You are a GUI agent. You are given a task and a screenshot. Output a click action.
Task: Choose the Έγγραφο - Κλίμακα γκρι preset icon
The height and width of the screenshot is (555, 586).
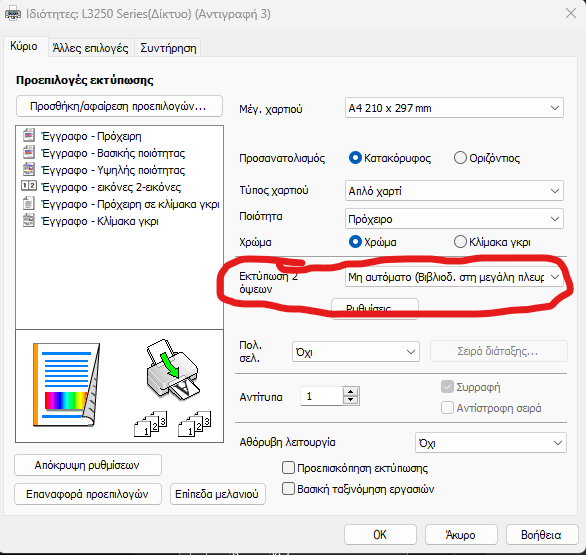point(29,221)
